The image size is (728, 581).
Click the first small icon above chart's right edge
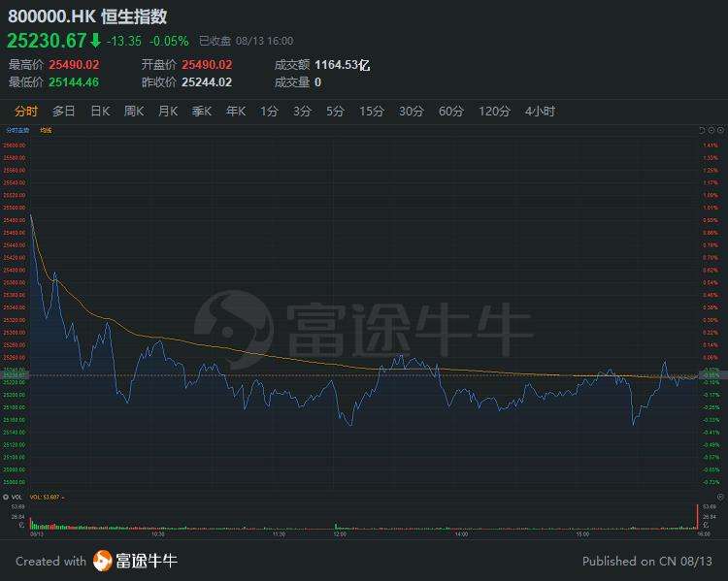click(x=702, y=130)
